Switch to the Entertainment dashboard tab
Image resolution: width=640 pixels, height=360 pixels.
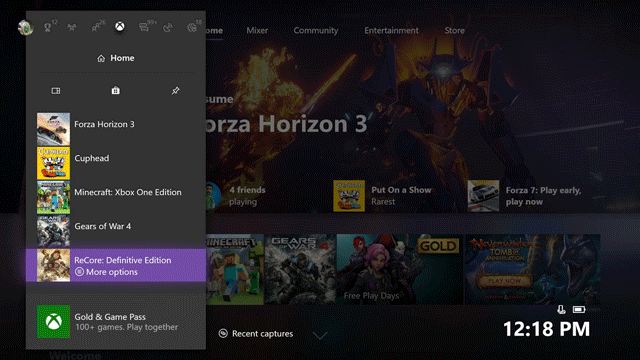(x=391, y=31)
